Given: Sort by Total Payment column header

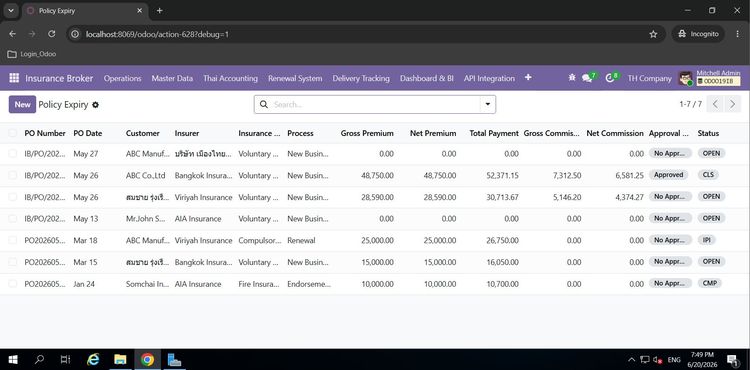Looking at the screenshot, I should coord(494,133).
